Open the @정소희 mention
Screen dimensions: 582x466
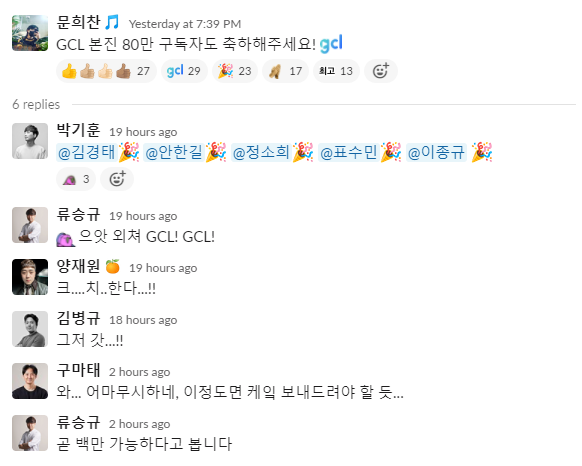click(261, 153)
